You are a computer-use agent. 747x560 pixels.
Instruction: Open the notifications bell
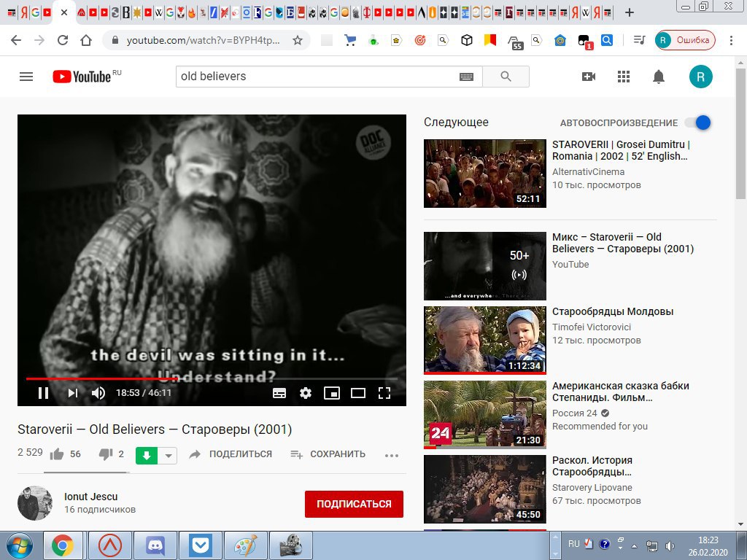click(x=659, y=77)
